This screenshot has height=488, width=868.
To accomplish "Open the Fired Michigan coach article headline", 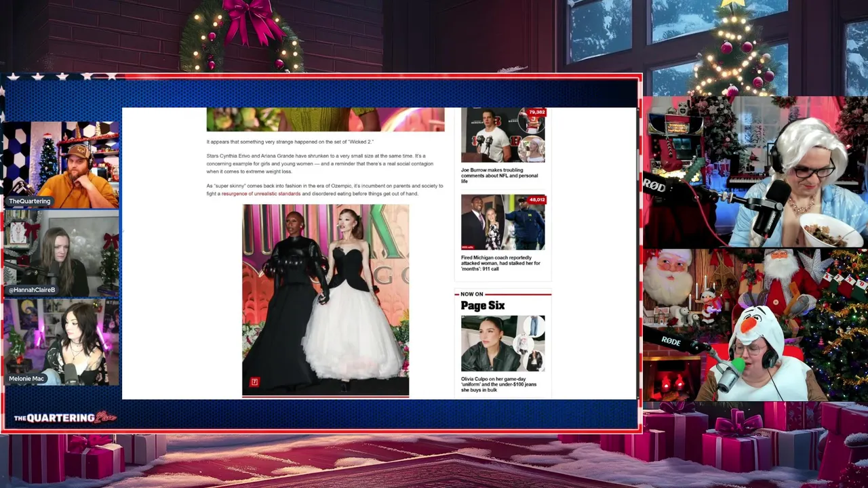I will [500, 263].
